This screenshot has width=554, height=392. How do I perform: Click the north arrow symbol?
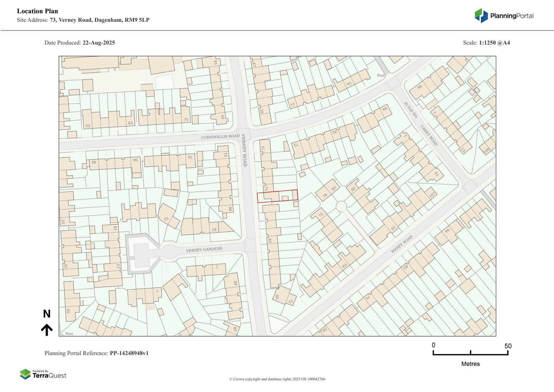pyautogui.click(x=47, y=330)
